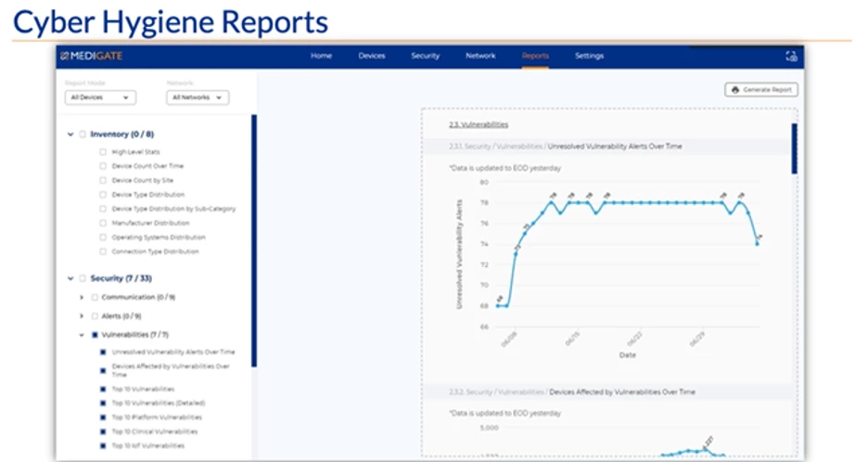
Task: Open the Settings tab
Action: click(589, 56)
